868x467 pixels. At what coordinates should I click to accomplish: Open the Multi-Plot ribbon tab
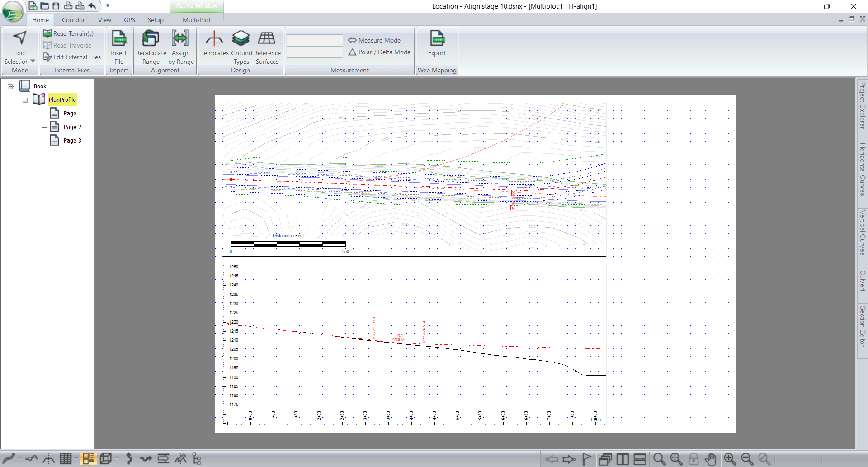coord(197,20)
